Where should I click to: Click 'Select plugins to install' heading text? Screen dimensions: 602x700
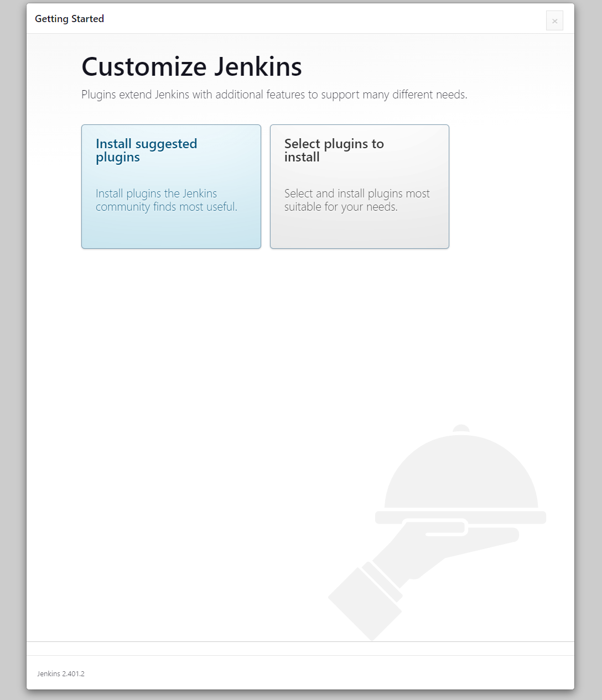334,150
